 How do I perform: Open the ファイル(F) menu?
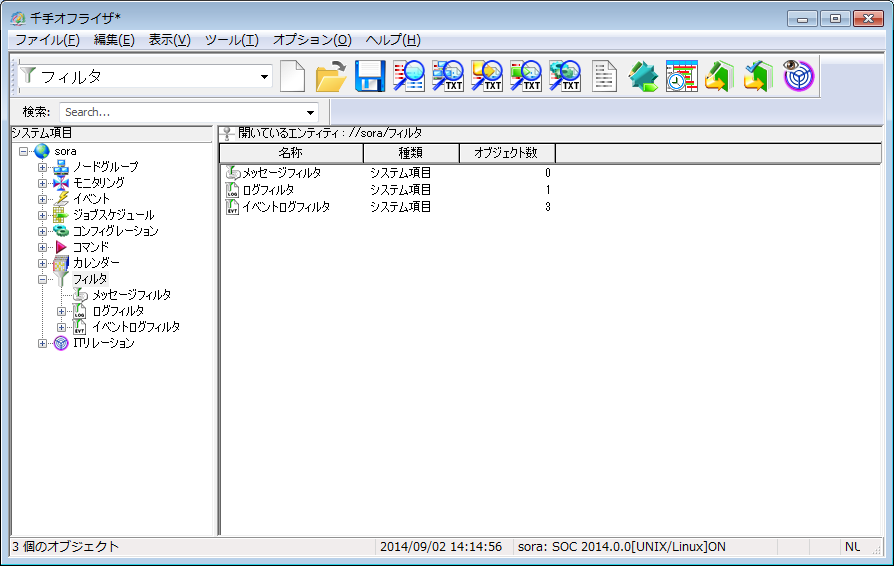point(47,40)
